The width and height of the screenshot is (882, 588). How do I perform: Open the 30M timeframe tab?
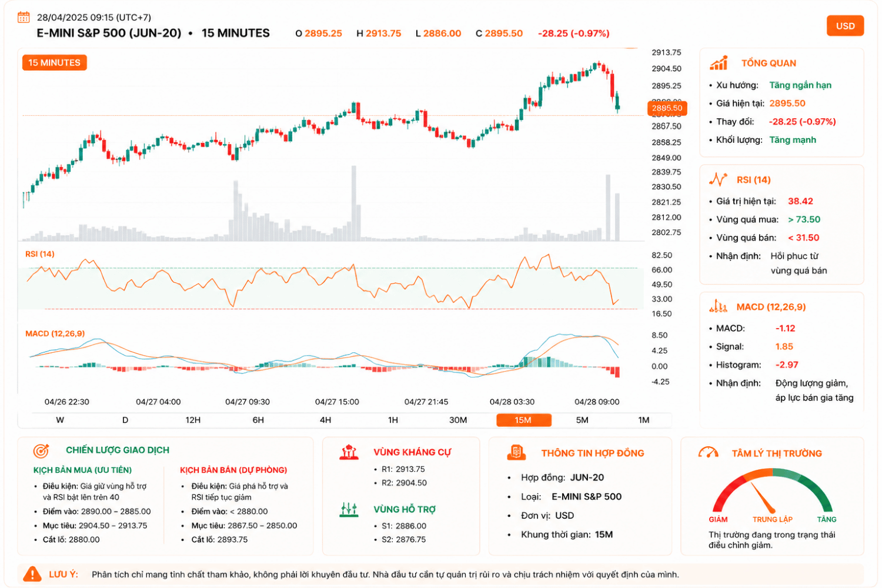tap(458, 420)
